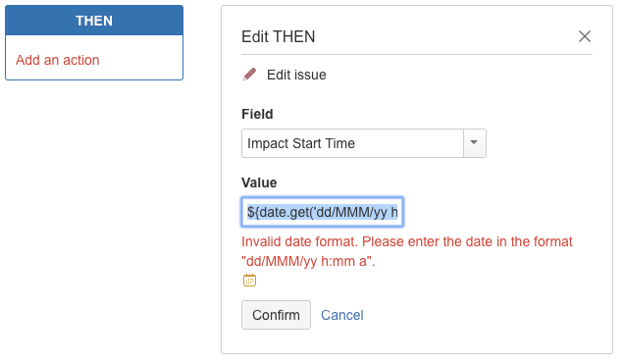Click blank space right of the calendar icon
This screenshot has height=364, width=625.
(x=398, y=280)
